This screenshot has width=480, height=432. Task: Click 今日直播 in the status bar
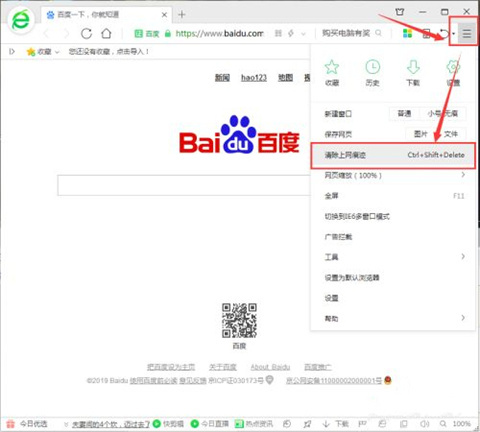[209, 424]
